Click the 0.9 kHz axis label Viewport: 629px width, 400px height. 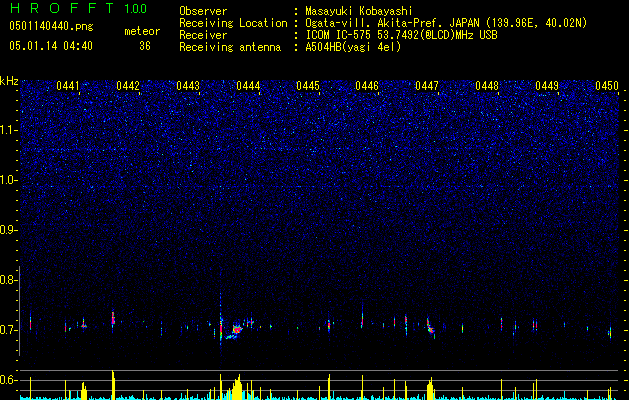coord(9,230)
